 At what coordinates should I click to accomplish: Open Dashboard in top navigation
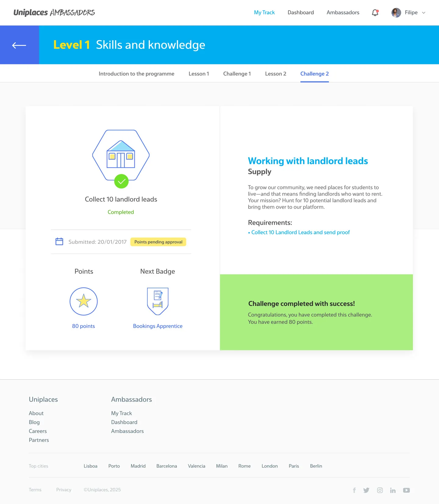(x=301, y=13)
